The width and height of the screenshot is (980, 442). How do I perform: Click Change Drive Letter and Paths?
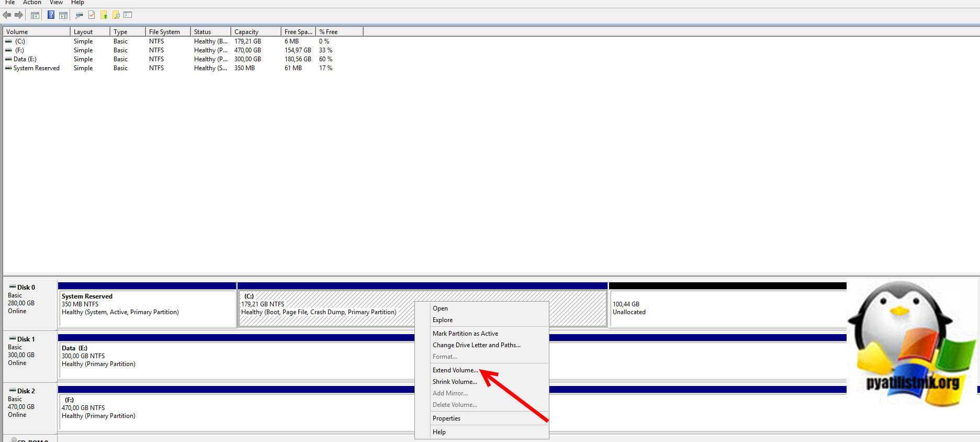(x=476, y=345)
